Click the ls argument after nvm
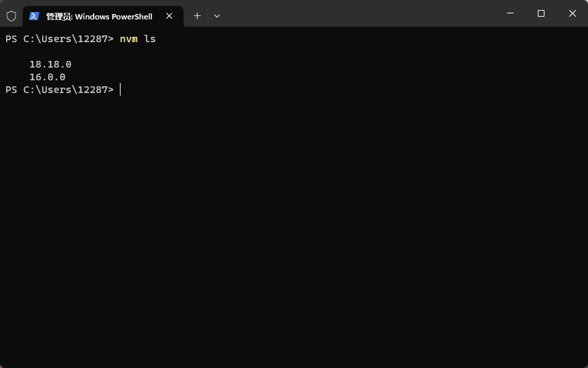 click(x=149, y=39)
